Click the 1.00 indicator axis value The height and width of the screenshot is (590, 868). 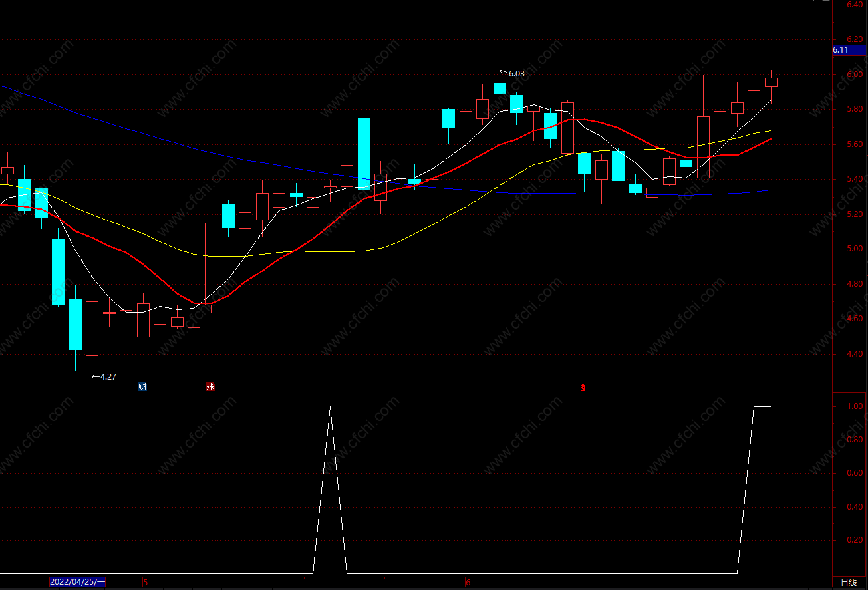pyautogui.click(x=856, y=406)
